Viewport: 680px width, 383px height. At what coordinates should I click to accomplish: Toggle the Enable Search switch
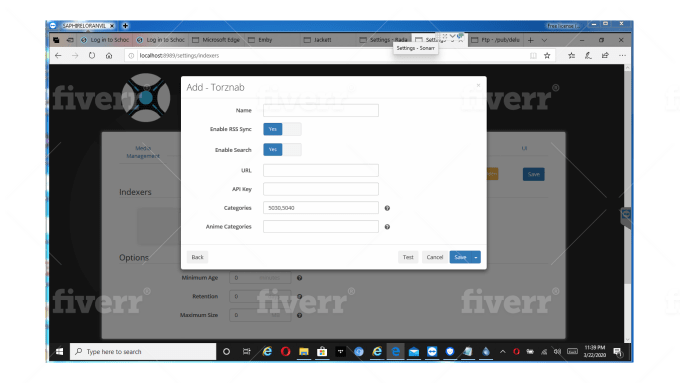click(x=282, y=150)
